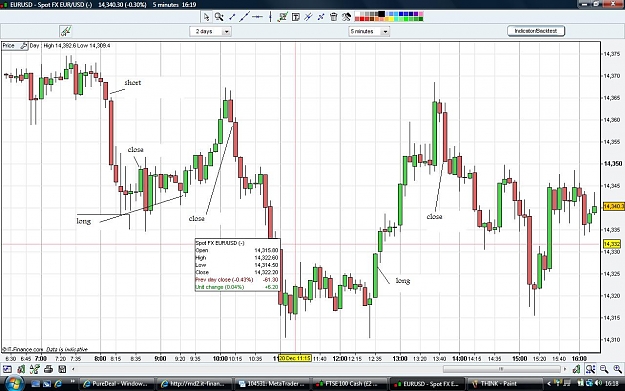
Task: Click the green scissors icon in the bottom toolbar
Action: point(35,369)
